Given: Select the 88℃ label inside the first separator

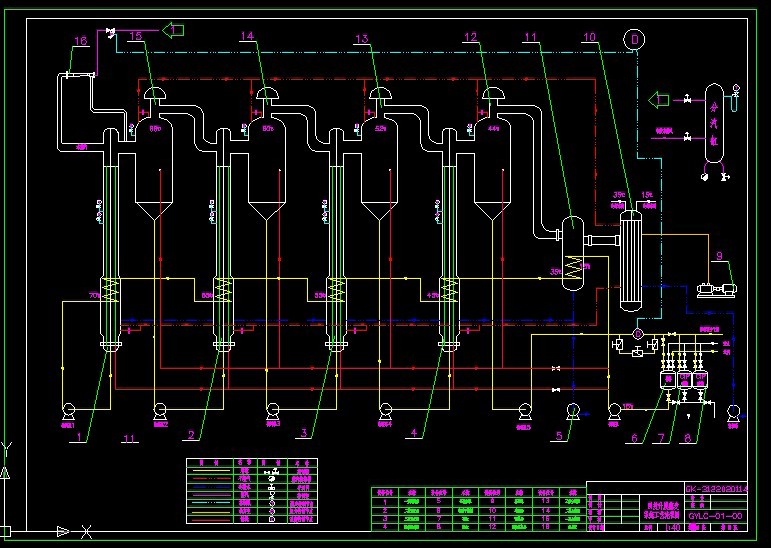Looking at the screenshot, I should [x=155, y=129].
